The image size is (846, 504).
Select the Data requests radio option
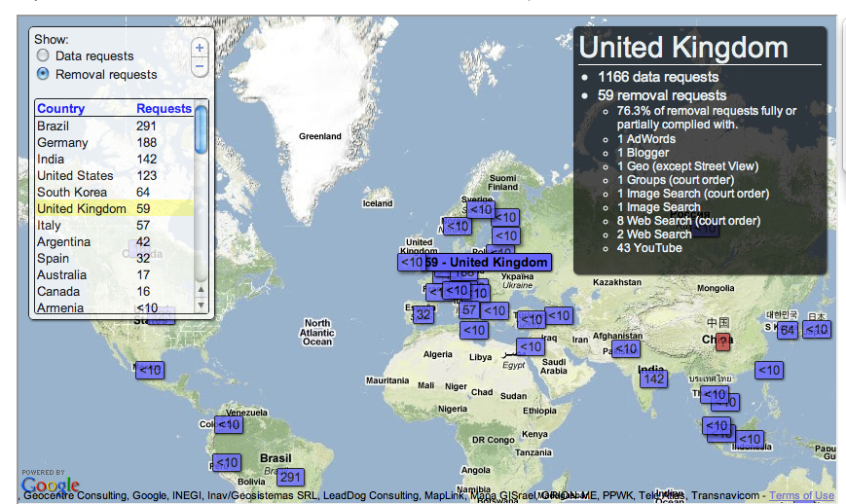pos(43,55)
